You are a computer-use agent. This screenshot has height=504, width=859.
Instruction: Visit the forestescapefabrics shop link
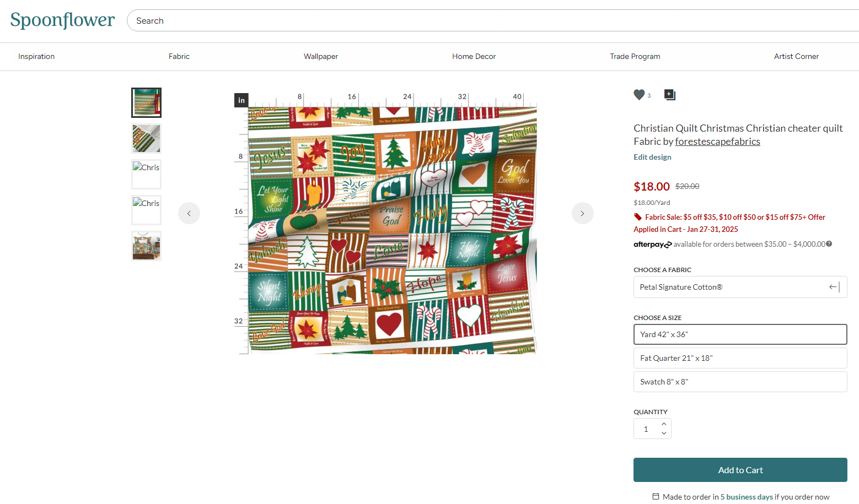(x=717, y=141)
